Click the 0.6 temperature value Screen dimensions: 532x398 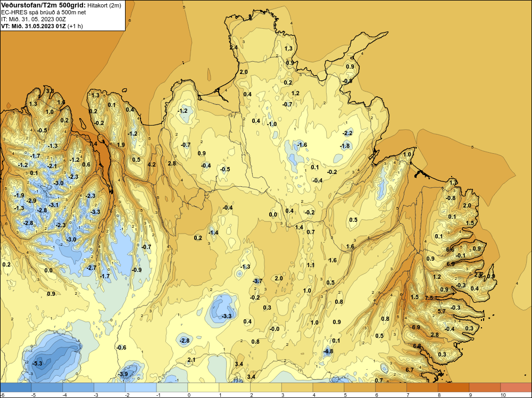pos(87,164)
